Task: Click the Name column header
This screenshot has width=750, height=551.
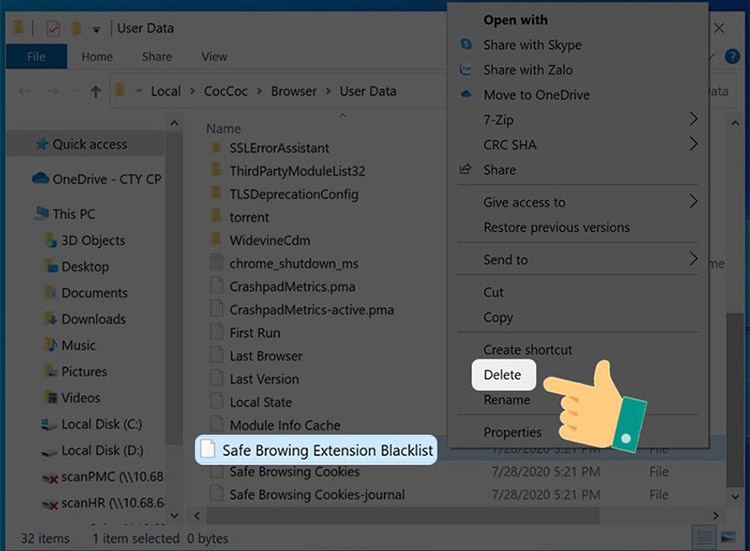Action: [x=223, y=129]
